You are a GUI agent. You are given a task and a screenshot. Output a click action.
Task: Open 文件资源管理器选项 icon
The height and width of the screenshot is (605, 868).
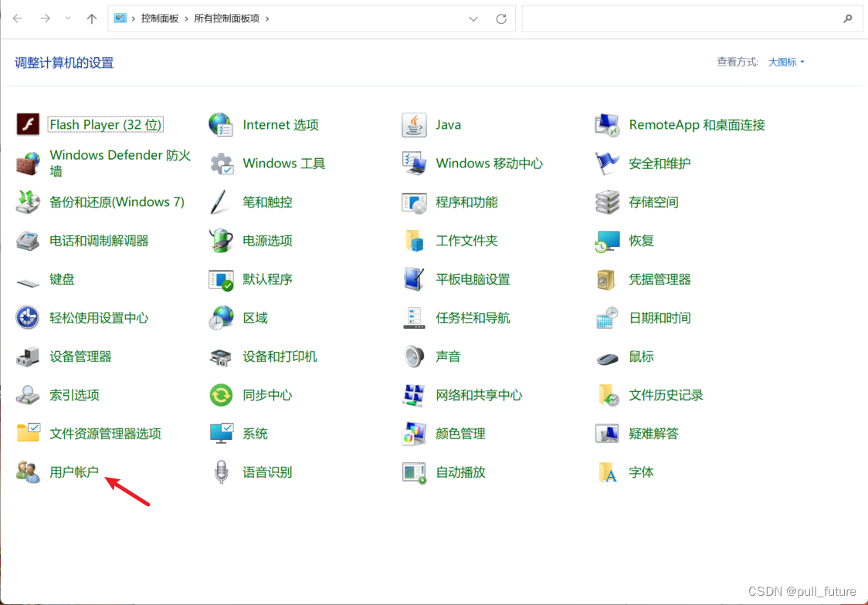[x=28, y=434]
